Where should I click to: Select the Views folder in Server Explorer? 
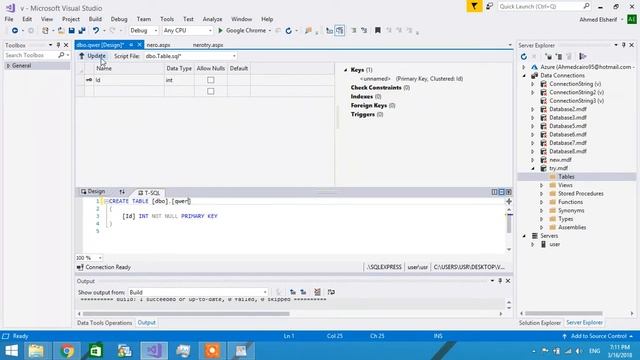[x=565, y=185]
